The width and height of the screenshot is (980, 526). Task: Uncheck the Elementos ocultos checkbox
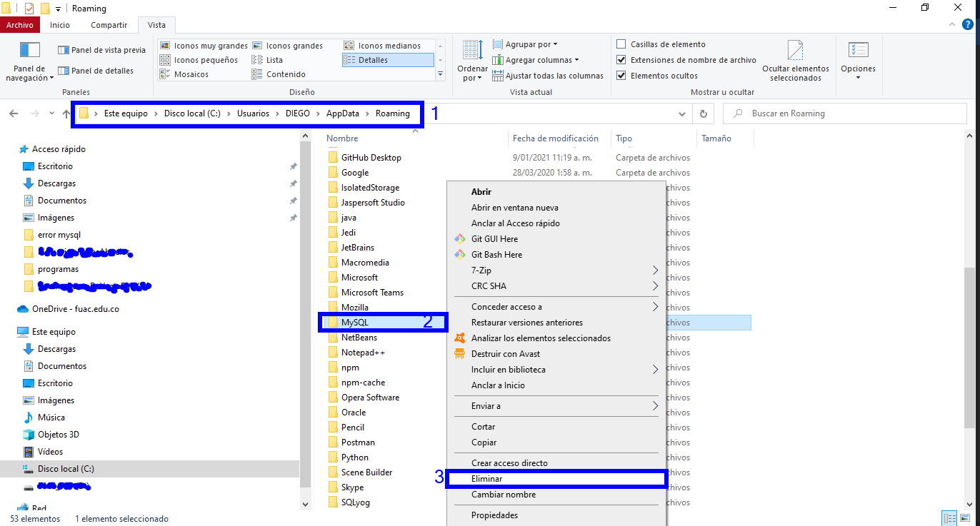[621, 76]
